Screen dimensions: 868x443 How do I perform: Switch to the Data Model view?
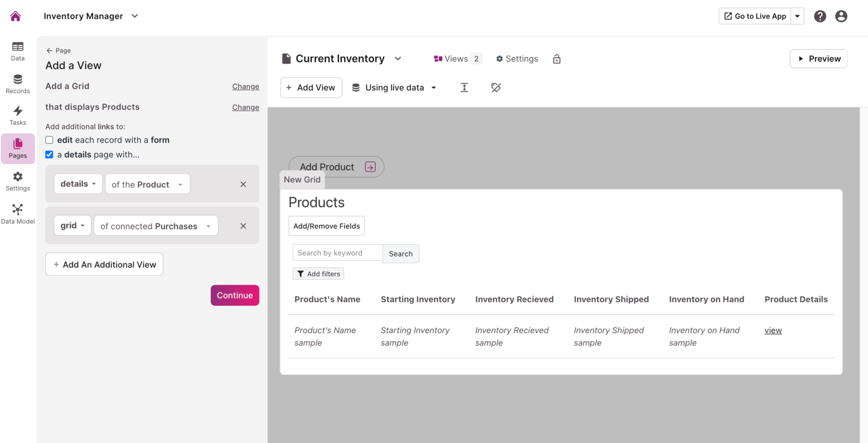click(17, 213)
